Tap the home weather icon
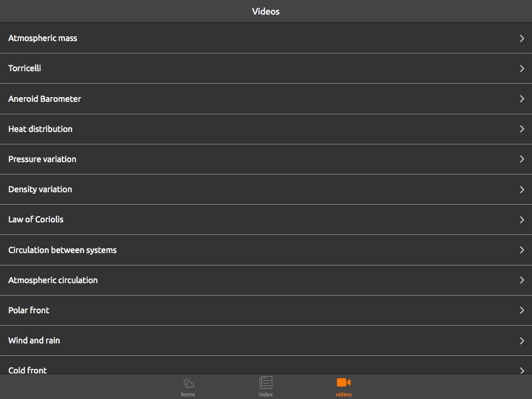The image size is (532, 399). [x=188, y=383]
